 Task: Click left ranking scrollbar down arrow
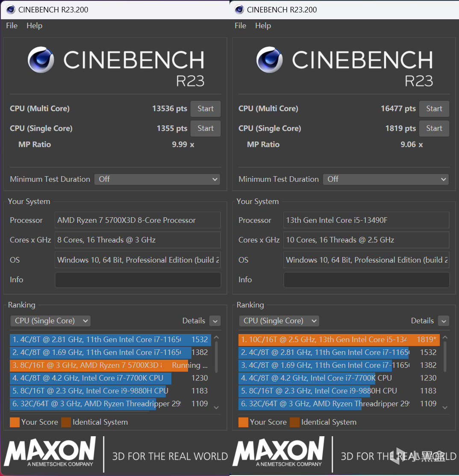point(216,408)
